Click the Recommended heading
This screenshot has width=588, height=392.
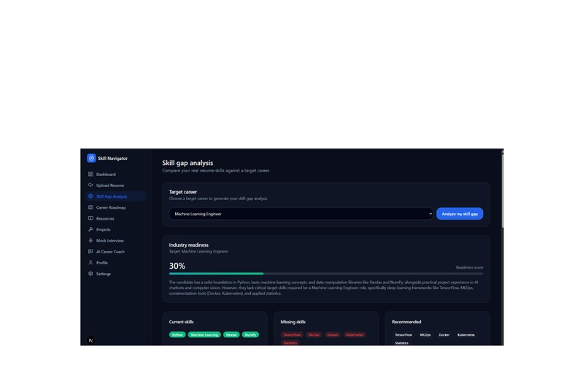click(x=406, y=322)
